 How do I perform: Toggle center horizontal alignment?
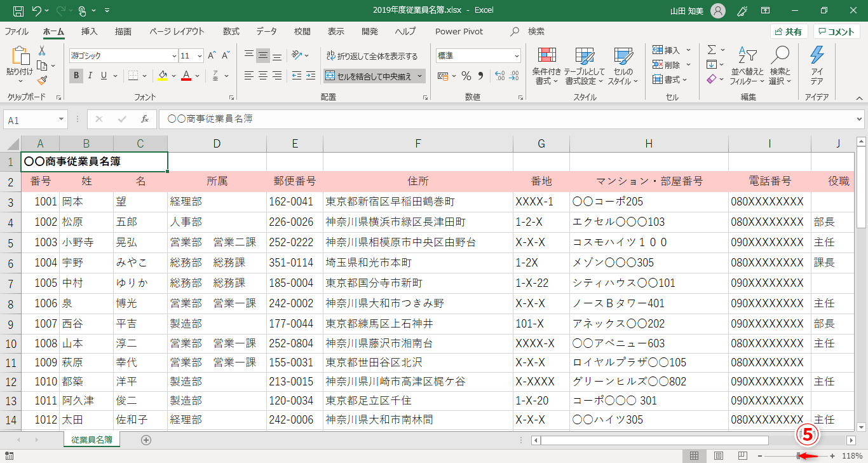(263, 76)
